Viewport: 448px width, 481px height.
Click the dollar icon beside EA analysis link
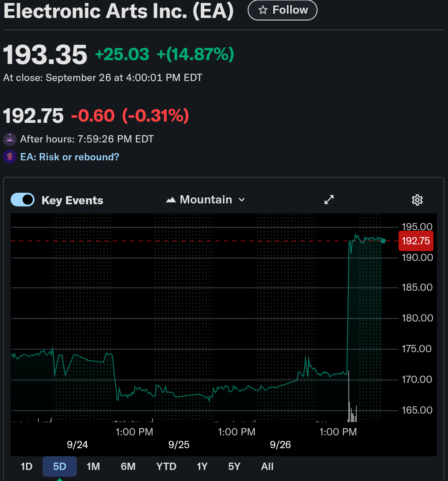click(x=10, y=157)
